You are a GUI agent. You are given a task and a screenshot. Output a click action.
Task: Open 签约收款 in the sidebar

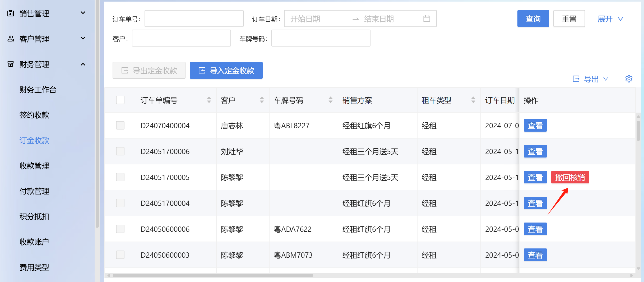(34, 115)
